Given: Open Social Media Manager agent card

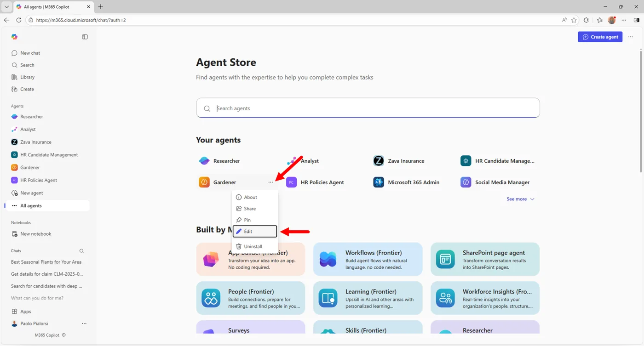Looking at the screenshot, I should (495, 182).
